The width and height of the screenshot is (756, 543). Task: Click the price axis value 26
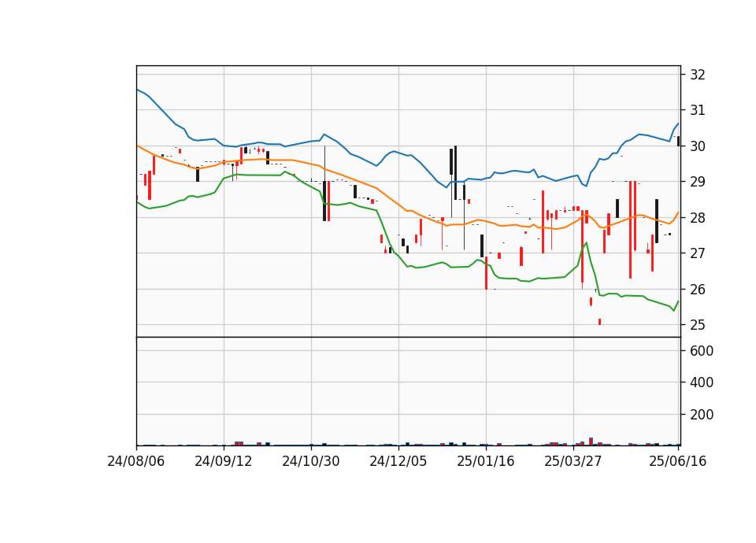[x=698, y=289]
